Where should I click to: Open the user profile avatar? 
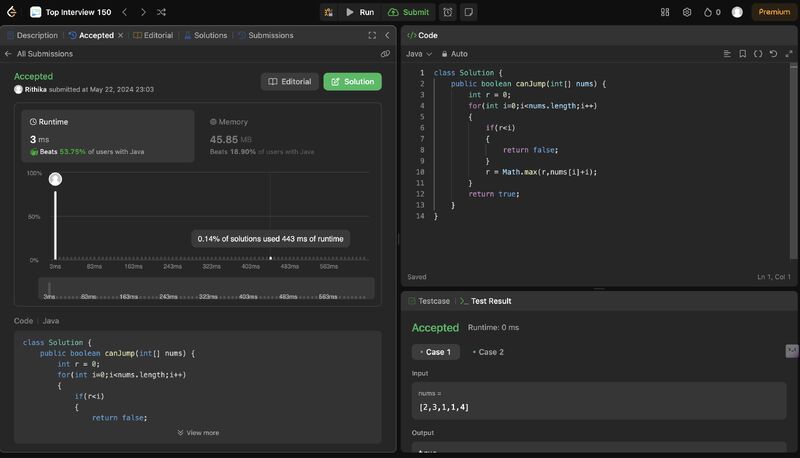tap(737, 12)
